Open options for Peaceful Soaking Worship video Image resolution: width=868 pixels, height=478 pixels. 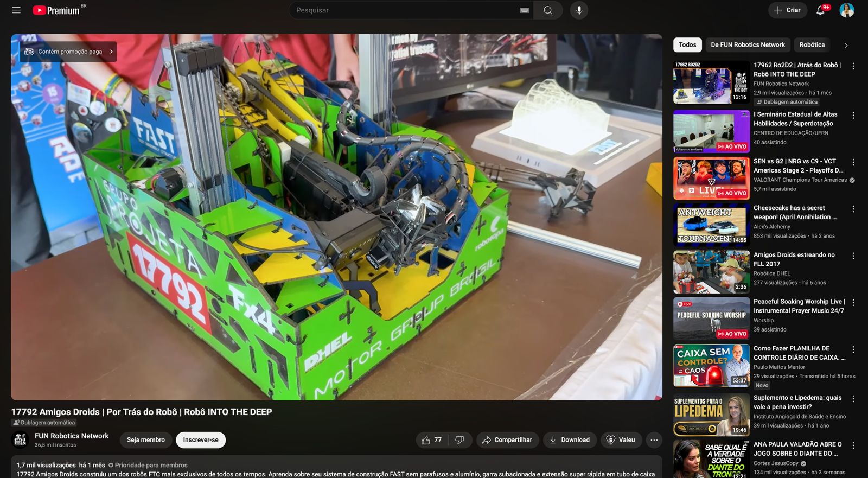pyautogui.click(x=853, y=303)
